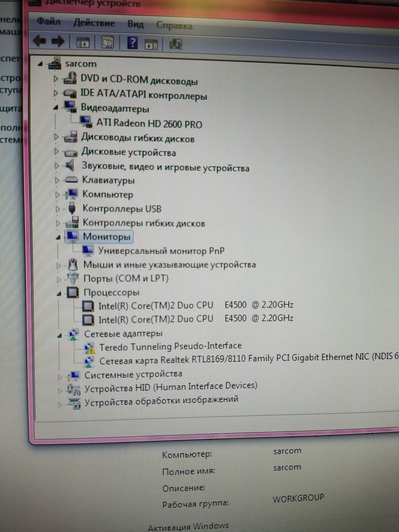This screenshot has width=399, height=532.
Task: Click the action pane toolbar icon
Action: point(151,44)
